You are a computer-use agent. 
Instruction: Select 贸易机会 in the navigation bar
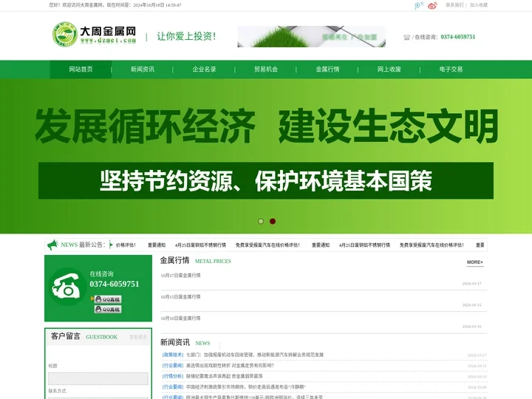(x=266, y=69)
